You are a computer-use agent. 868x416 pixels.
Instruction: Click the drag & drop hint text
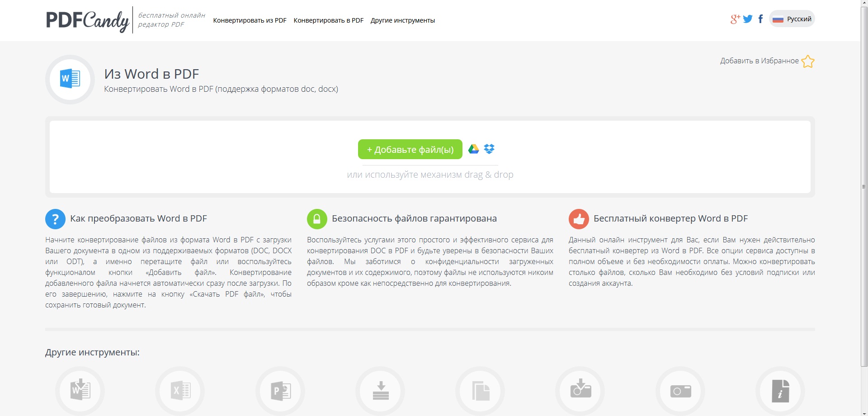pyautogui.click(x=430, y=175)
